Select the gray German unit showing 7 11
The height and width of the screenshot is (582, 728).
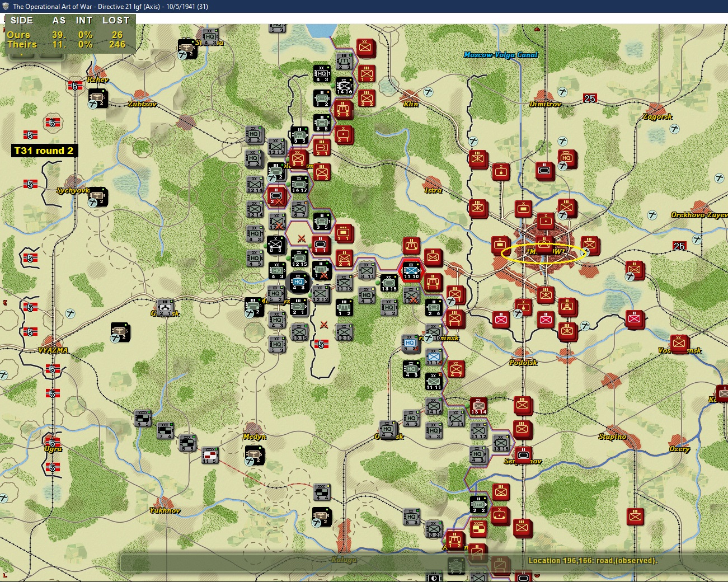pyautogui.click(x=456, y=418)
